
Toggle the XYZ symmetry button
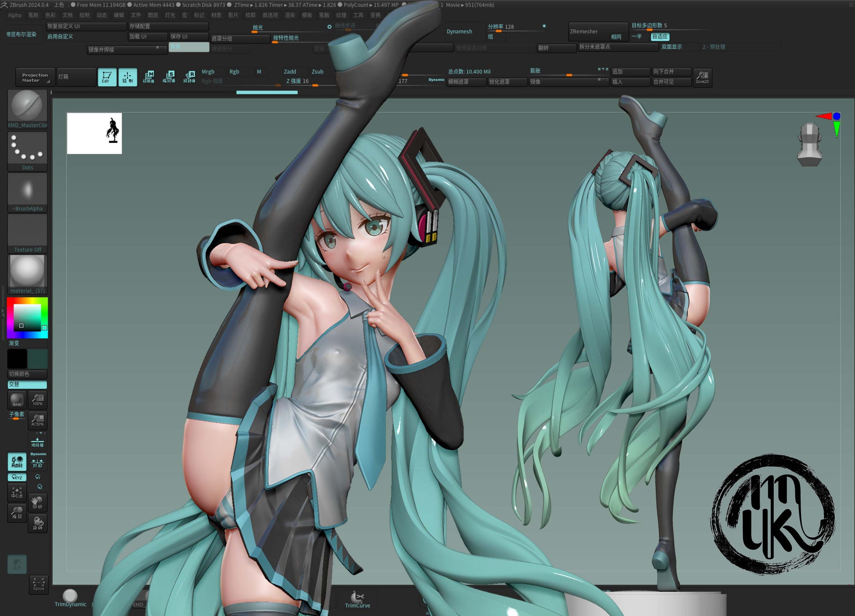(17, 477)
